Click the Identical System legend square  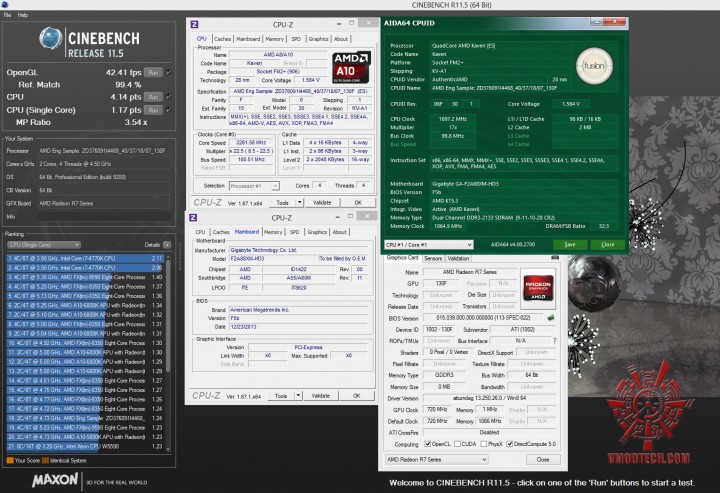pyautogui.click(x=45, y=460)
